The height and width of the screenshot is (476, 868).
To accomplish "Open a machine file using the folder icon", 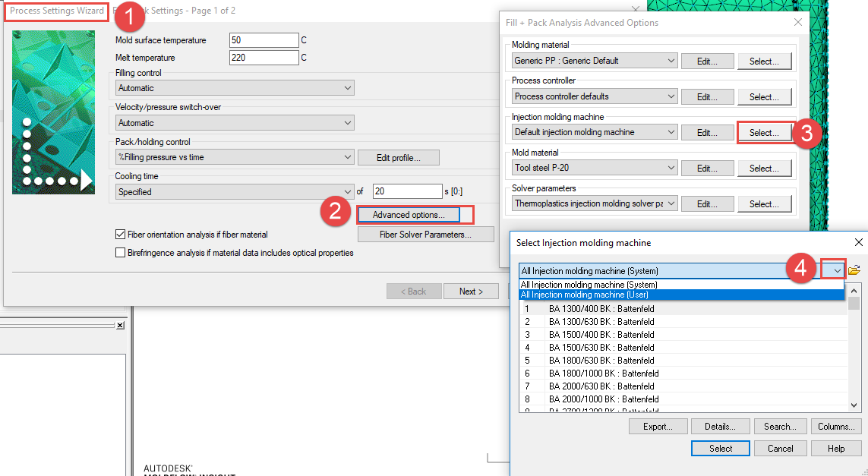I will pos(854,269).
